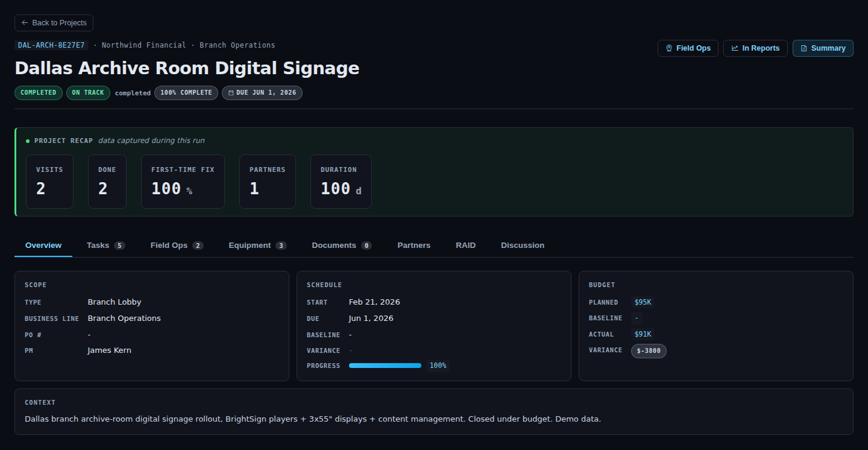868x450 pixels.
Task: Go to the Partners tab
Action: 414,246
